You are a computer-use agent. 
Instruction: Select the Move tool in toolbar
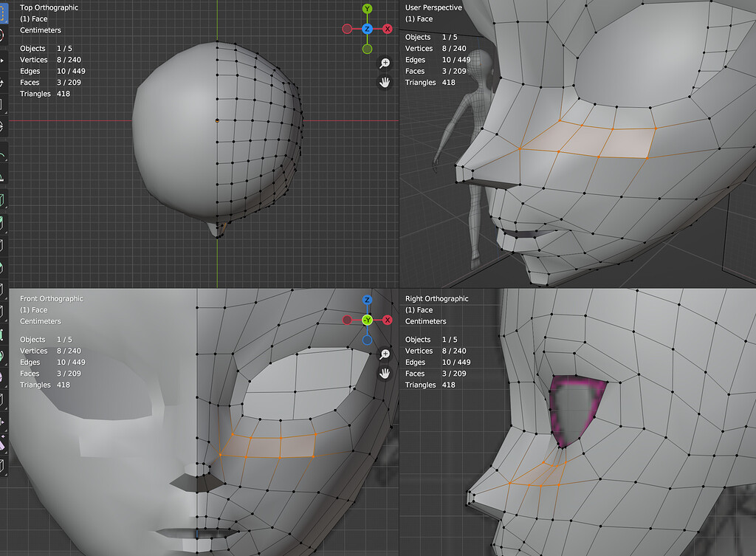2,61
